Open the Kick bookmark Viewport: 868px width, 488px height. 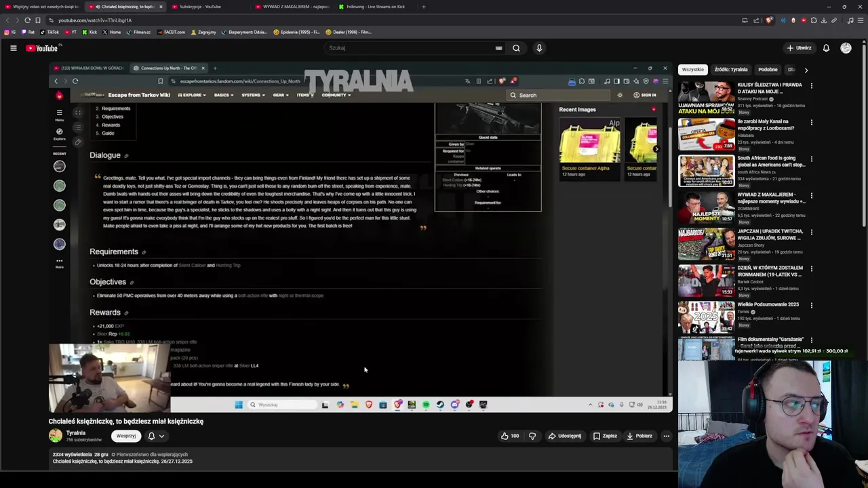90,32
